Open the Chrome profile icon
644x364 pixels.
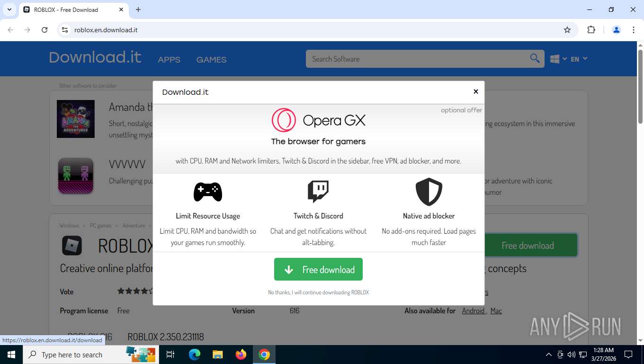617,30
